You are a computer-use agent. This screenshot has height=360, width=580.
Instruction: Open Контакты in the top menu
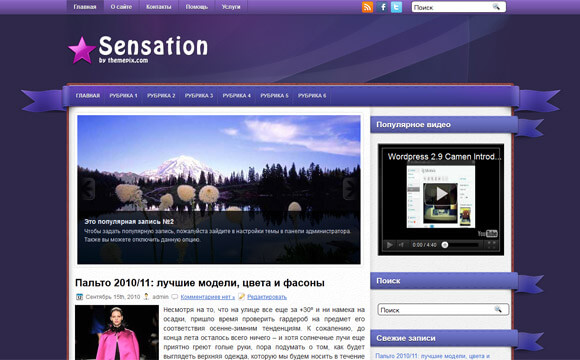tap(158, 7)
